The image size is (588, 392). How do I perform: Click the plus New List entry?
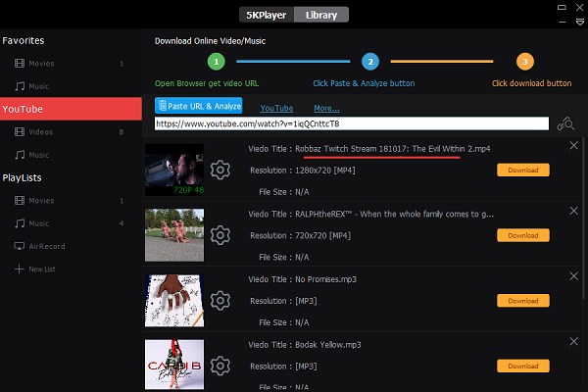click(x=34, y=269)
